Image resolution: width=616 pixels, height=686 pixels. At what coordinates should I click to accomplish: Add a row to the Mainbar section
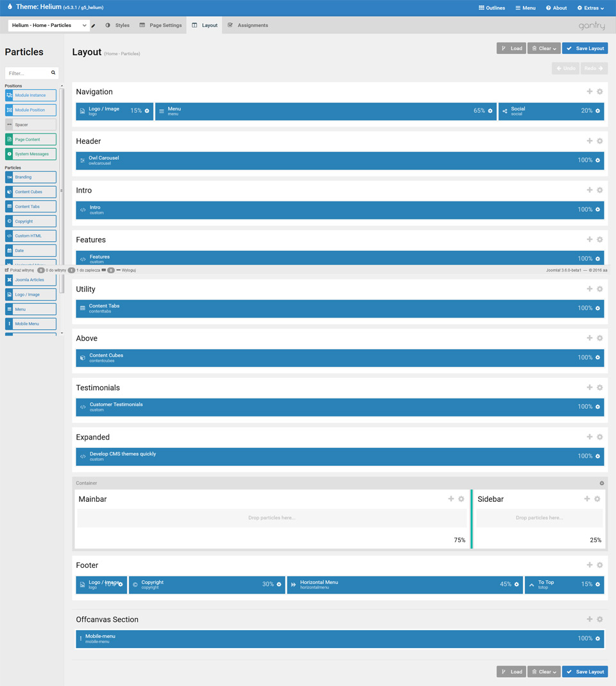pos(450,499)
